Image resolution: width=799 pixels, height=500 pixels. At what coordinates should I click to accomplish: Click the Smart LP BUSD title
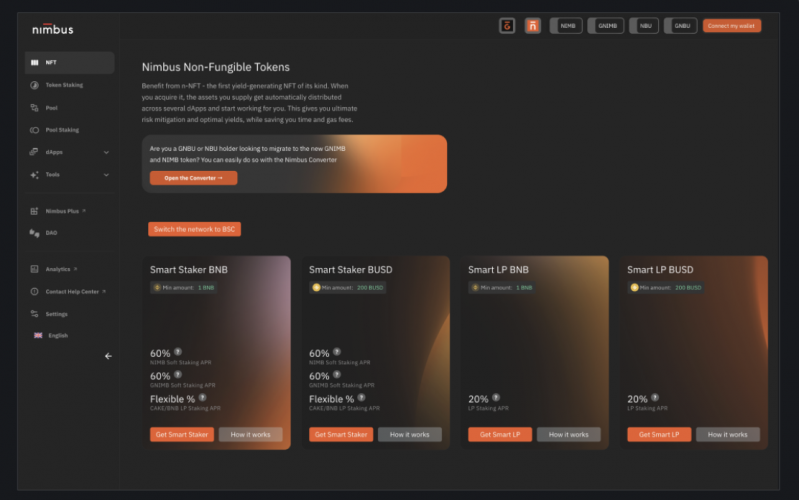coord(660,270)
